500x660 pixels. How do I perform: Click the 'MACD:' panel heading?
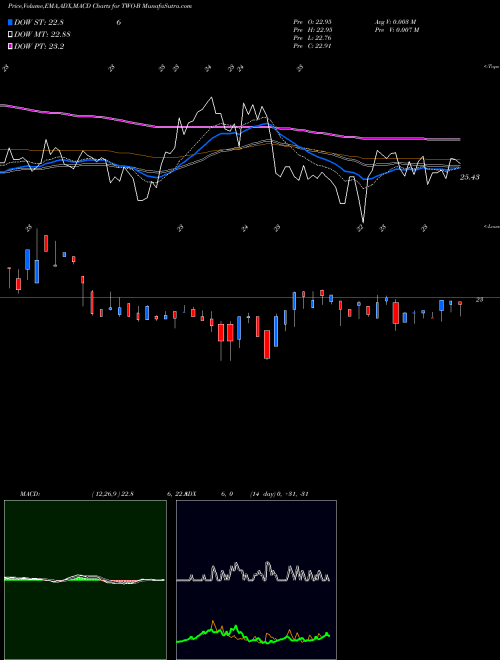pos(30,494)
